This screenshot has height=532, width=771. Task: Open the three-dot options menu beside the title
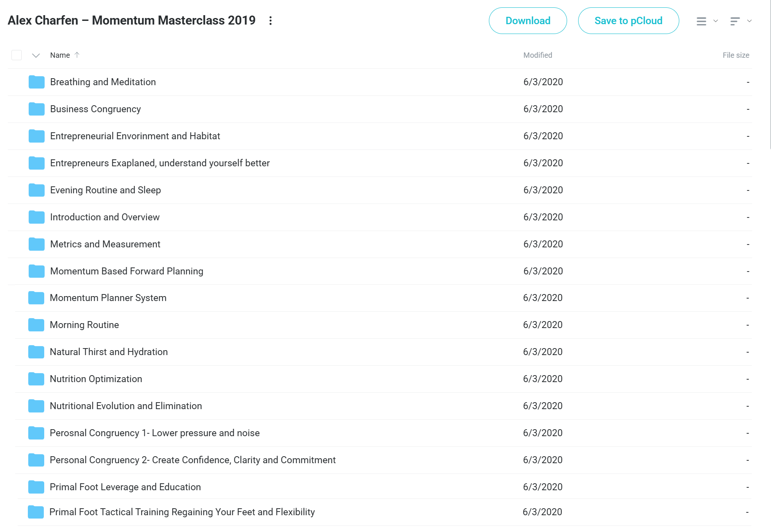(x=270, y=20)
